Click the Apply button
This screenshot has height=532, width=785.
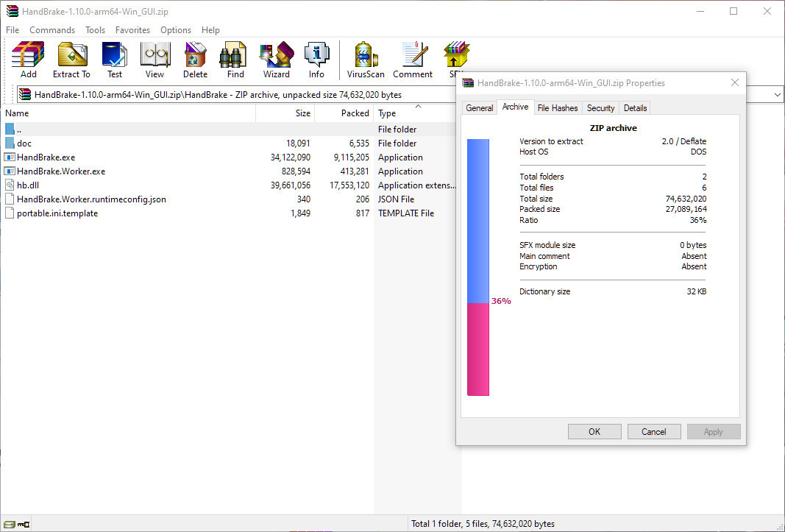[x=714, y=432]
